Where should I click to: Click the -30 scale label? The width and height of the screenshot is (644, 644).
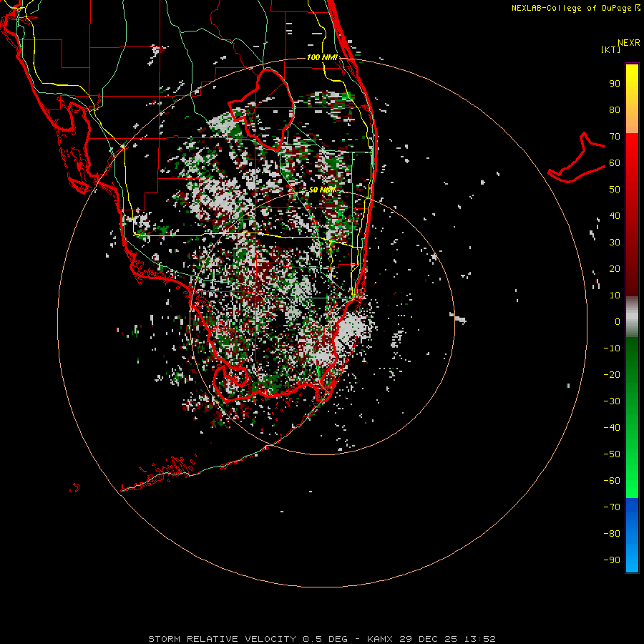612,401
